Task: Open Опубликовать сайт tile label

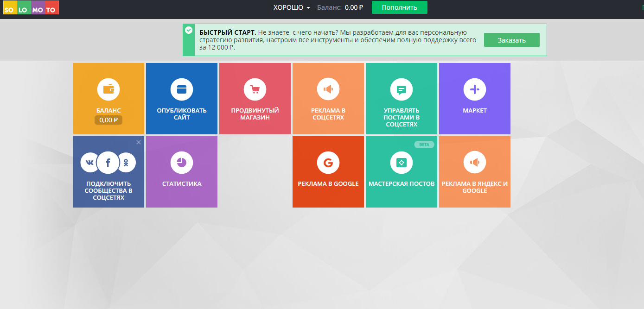Action: (182, 114)
